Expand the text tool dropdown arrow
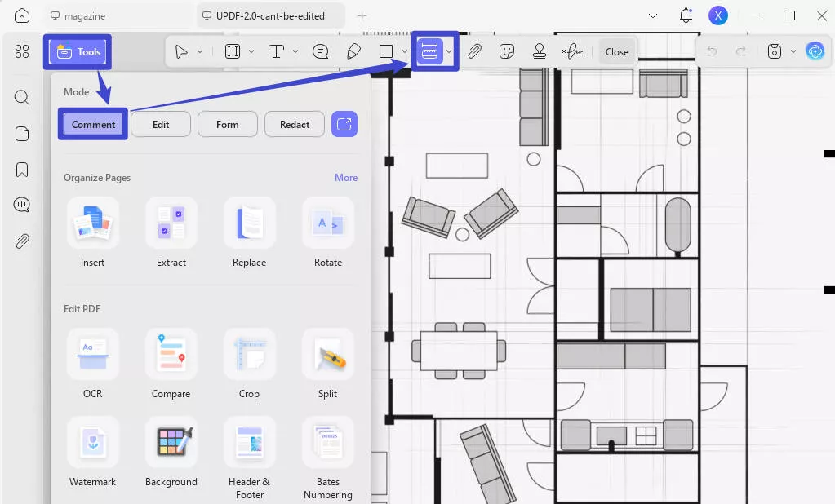 click(x=295, y=51)
